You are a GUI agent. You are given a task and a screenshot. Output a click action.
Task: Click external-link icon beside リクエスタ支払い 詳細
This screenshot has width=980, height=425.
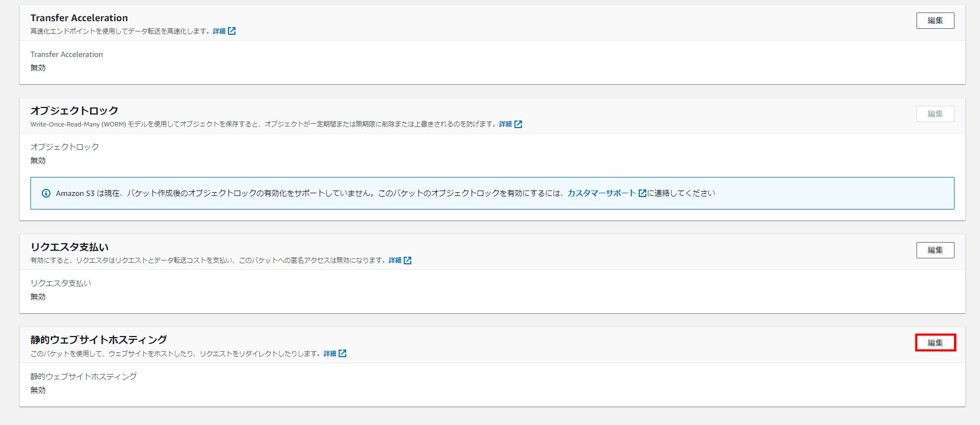408,261
